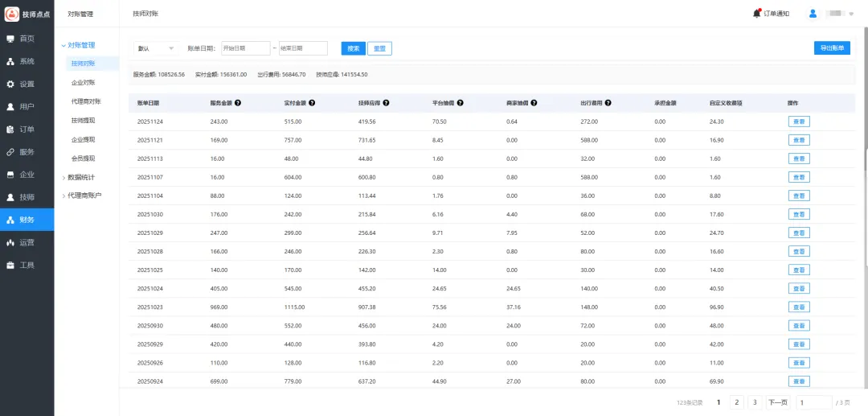Viewport: 868px width, 416px height.
Task: Click the help icon beside 平台抽佣
Action: pyautogui.click(x=461, y=103)
